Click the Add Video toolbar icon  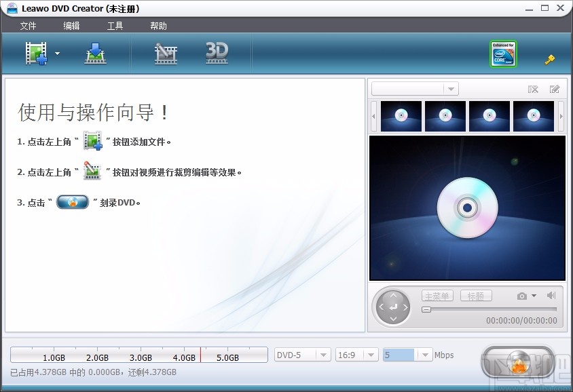pos(37,54)
